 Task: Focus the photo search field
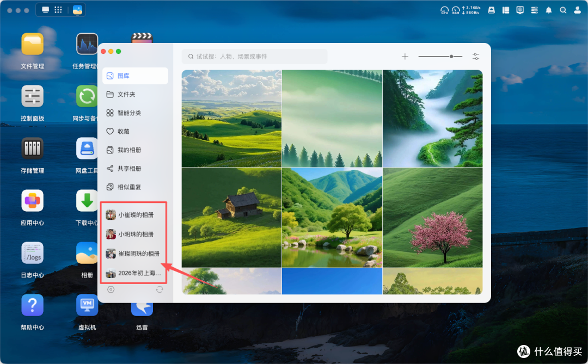[x=255, y=57]
